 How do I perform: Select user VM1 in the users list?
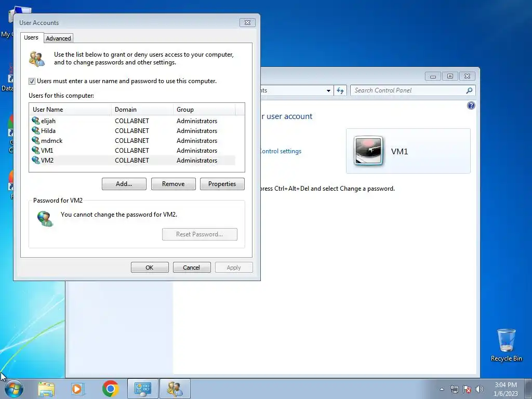pos(132,150)
